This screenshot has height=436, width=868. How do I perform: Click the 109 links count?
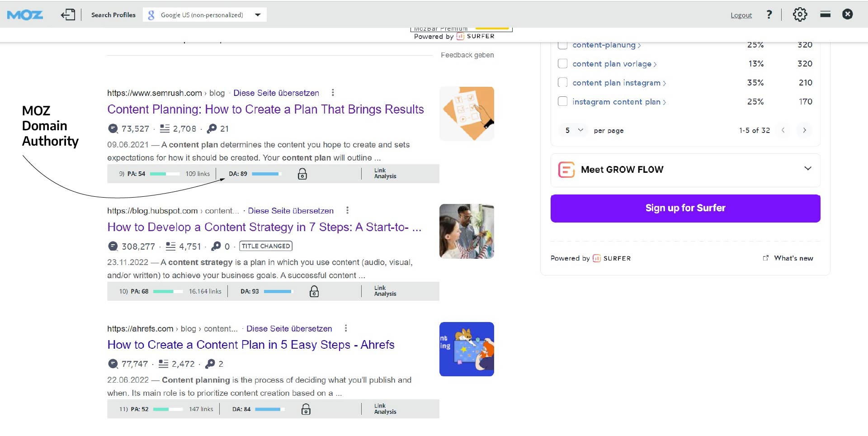click(x=198, y=174)
